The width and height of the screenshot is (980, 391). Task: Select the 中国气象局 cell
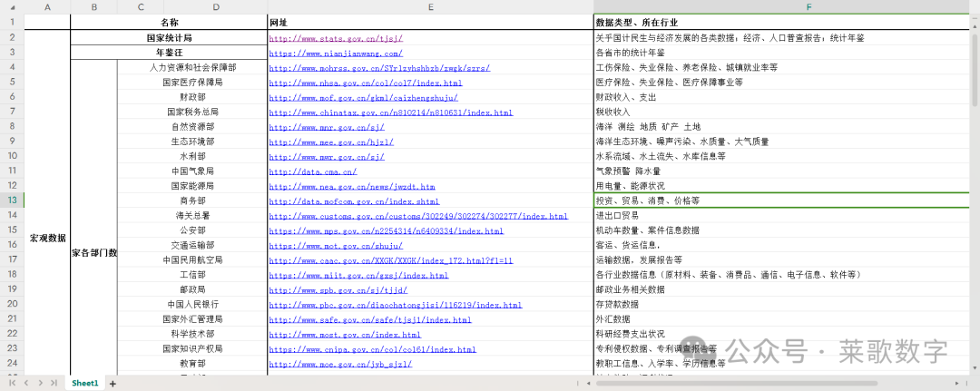192,171
